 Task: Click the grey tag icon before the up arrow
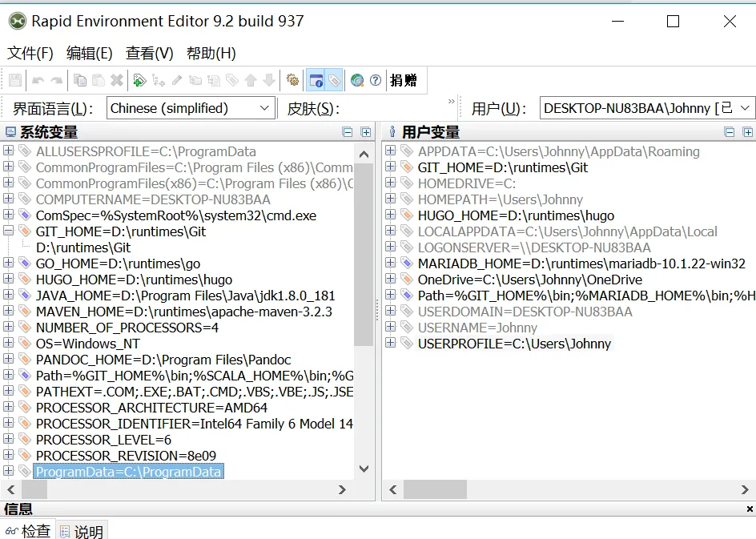[232, 80]
